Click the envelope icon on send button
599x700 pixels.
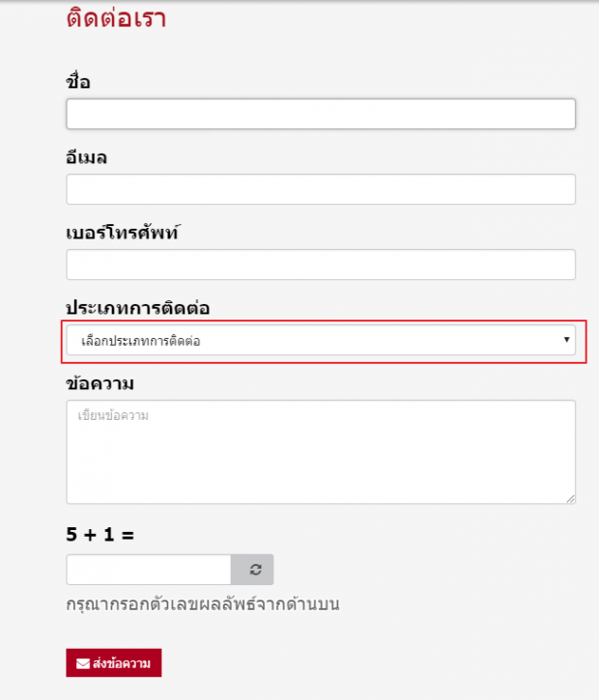click(83, 663)
